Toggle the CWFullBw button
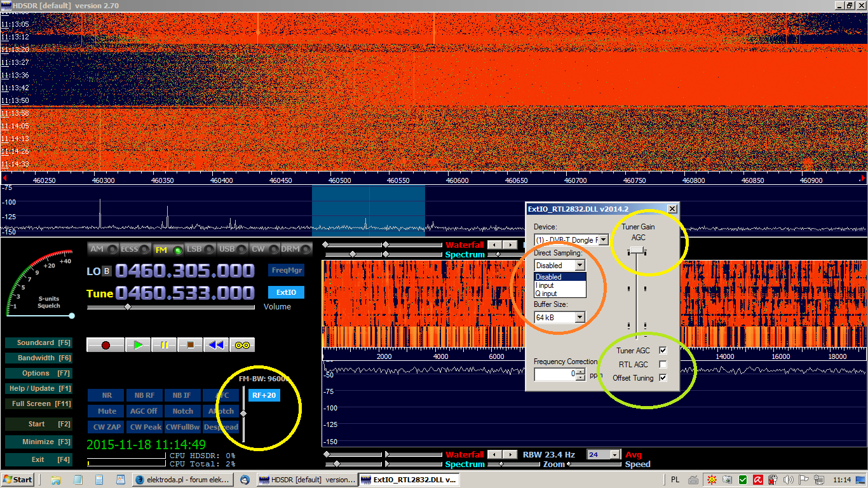This screenshot has height=488, width=868. coord(182,427)
